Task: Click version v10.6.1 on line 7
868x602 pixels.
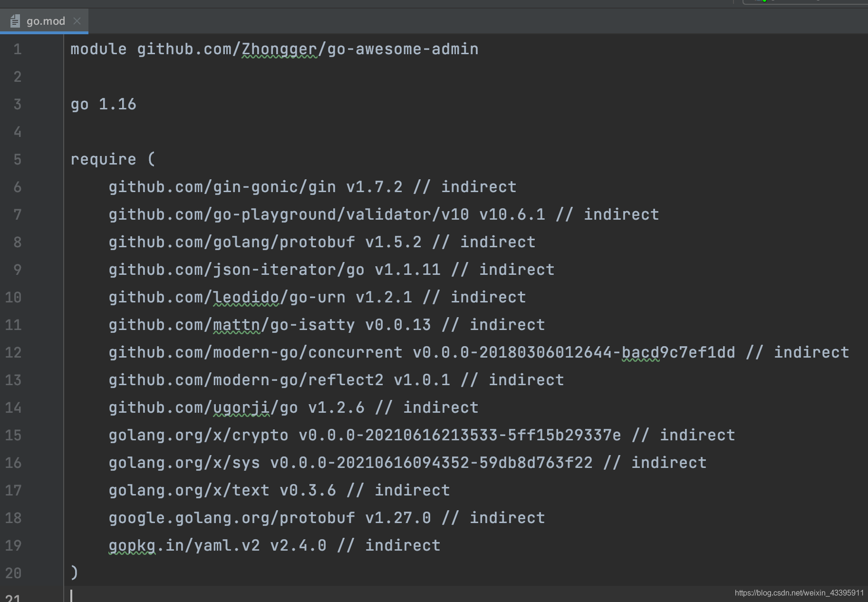Action: (512, 214)
